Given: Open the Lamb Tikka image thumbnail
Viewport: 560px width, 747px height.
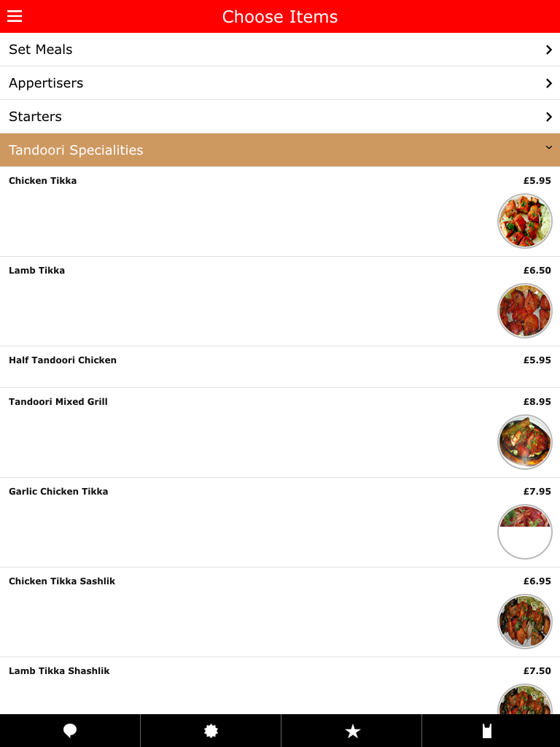Looking at the screenshot, I should click(525, 311).
